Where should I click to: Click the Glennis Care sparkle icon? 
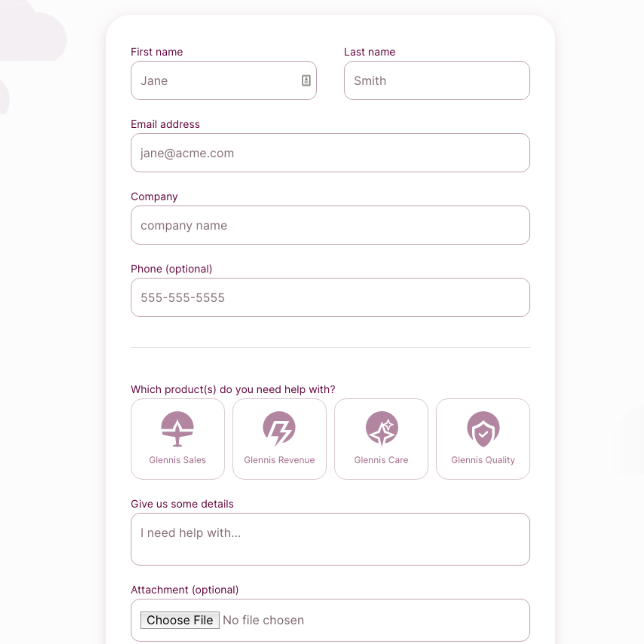tap(382, 429)
